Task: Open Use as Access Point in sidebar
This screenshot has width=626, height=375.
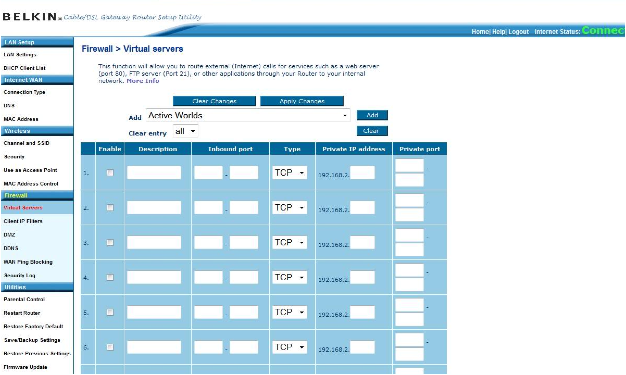Action: pyautogui.click(x=30, y=170)
